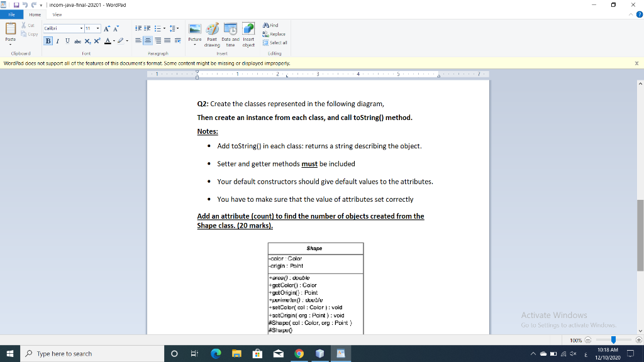
Task: Click the Redo arrow in title bar
Action: click(x=34, y=5)
